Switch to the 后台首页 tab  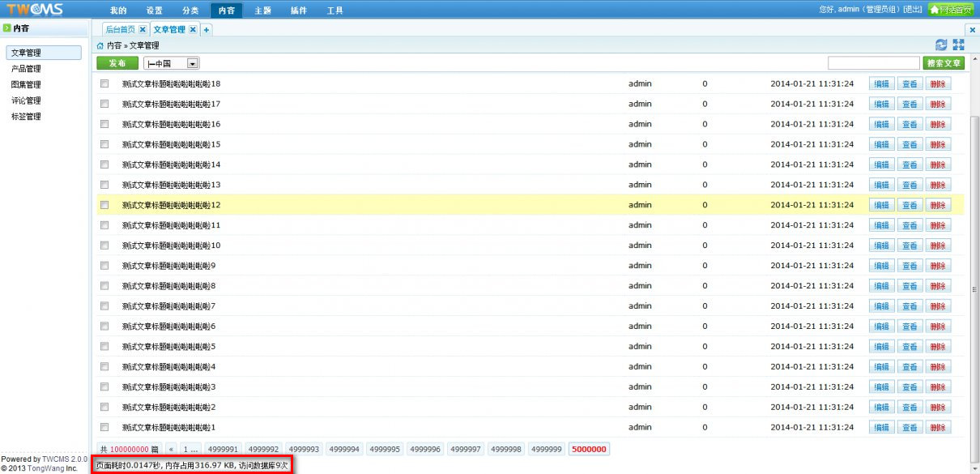click(120, 30)
